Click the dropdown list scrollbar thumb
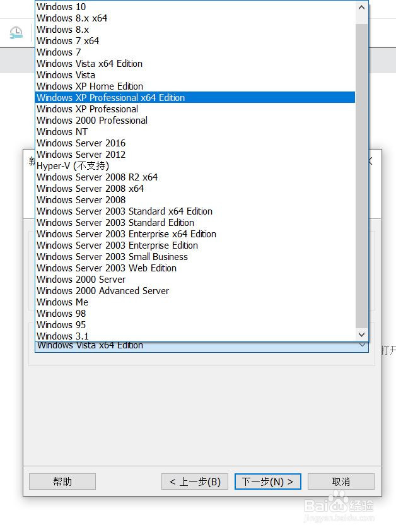This screenshot has width=396, height=532. coord(361,175)
